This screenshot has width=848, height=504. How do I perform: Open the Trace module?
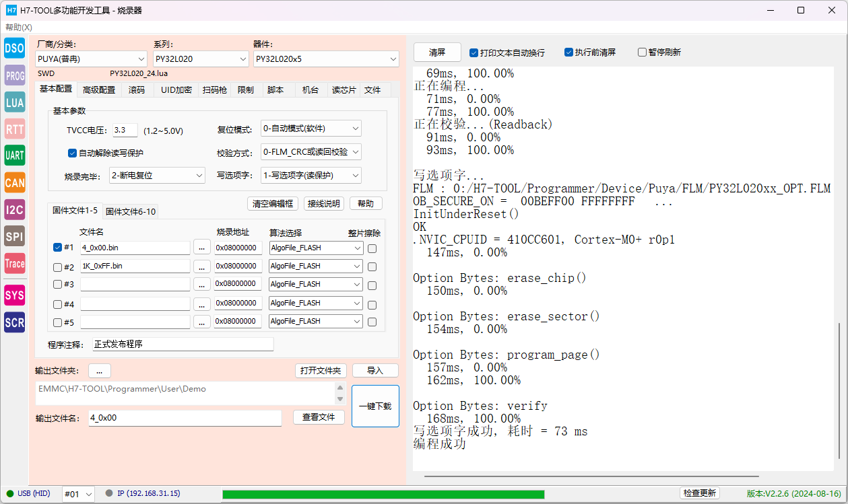point(15,263)
